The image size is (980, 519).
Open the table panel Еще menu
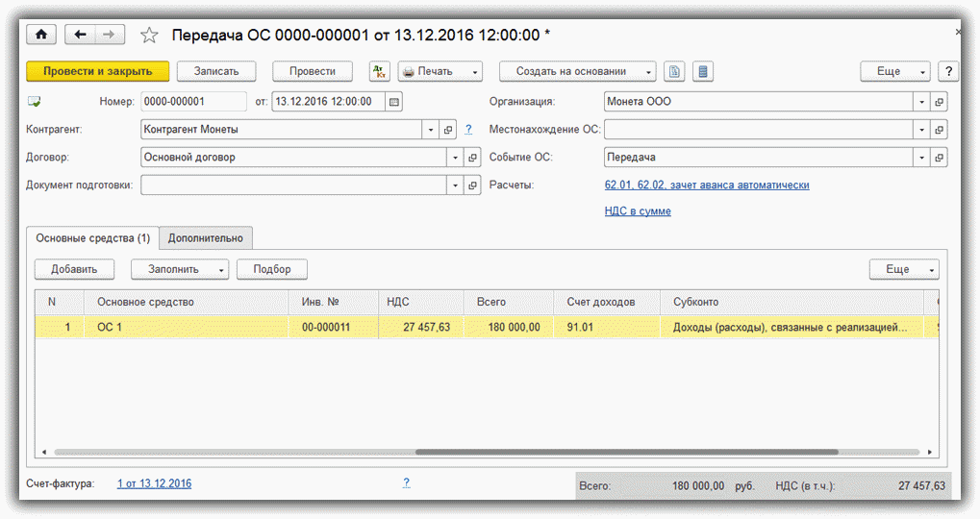pyautogui.click(x=904, y=269)
